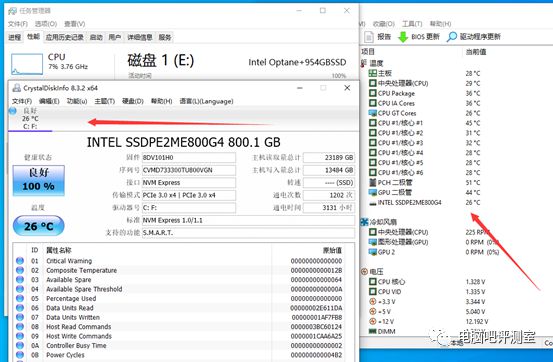
Task: Select the CPU usage graph thumbnail
Action: click(27, 64)
